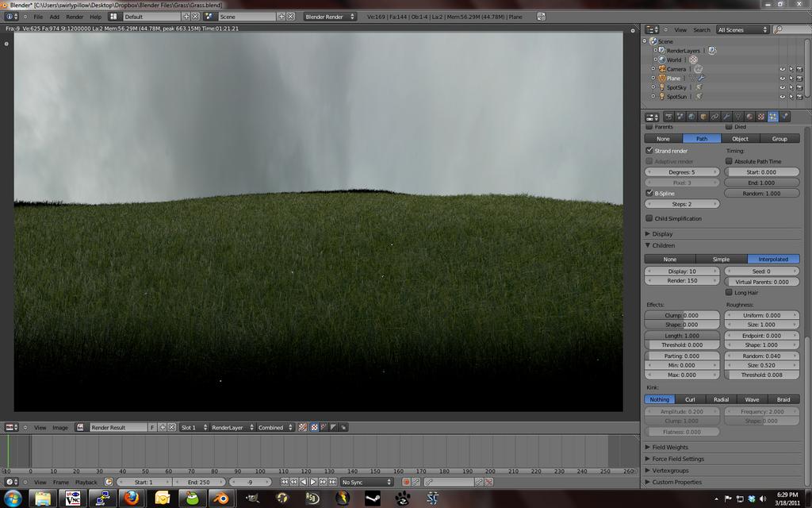
Task: Toggle the B-Spline checkbox
Action: (x=649, y=193)
